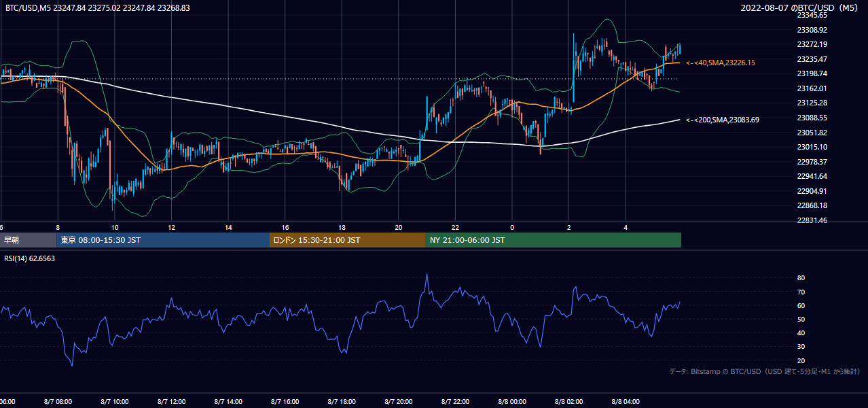Image resolution: width=868 pixels, height=408 pixels.
Task: Click the Bitstamp data source note
Action: click(765, 371)
